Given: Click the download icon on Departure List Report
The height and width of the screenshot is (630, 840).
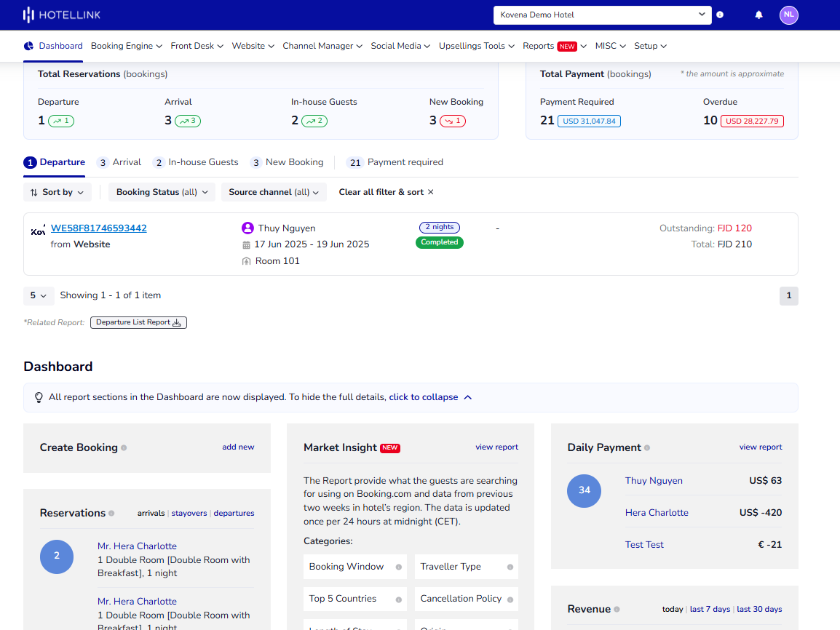Looking at the screenshot, I should click(178, 322).
